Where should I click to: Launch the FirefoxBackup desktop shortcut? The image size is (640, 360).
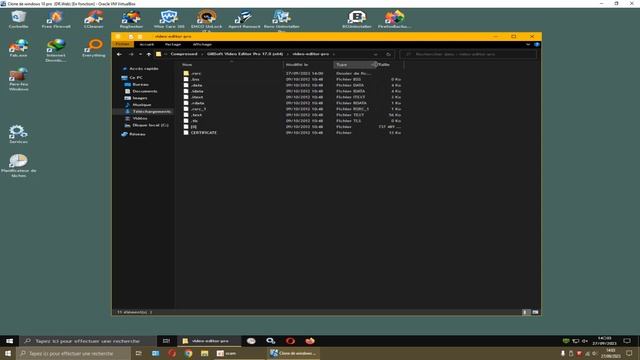[394, 20]
